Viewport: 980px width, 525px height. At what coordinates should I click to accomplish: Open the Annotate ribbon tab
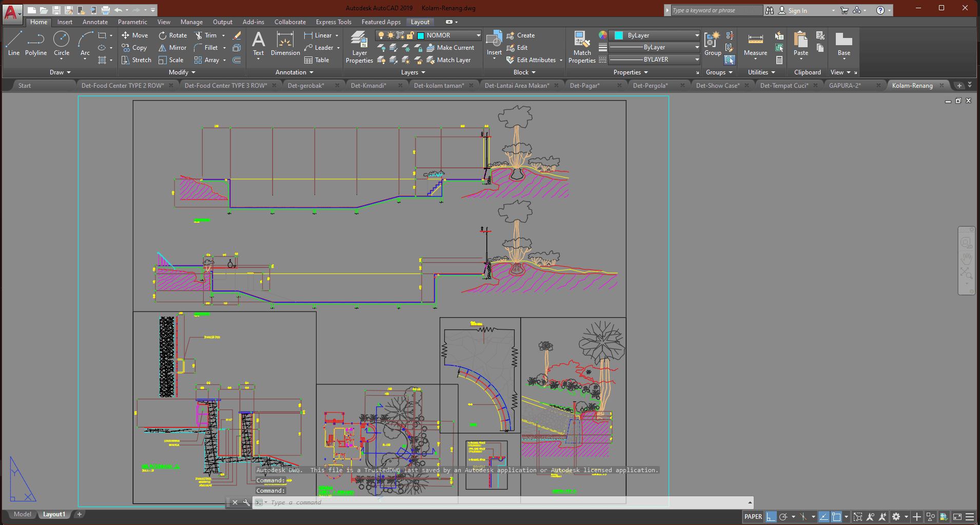95,22
